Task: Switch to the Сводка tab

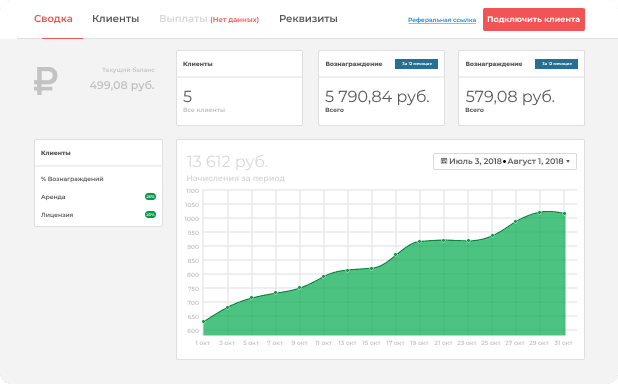Action: pyautogui.click(x=53, y=19)
